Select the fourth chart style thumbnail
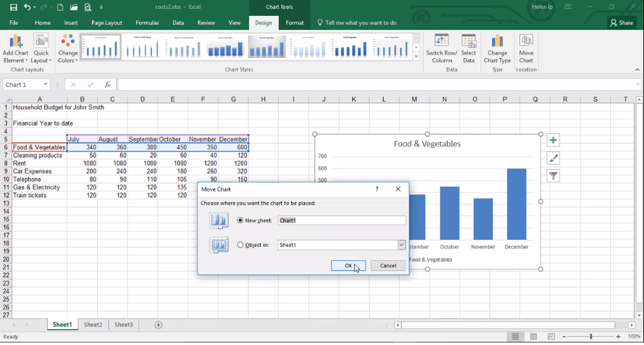This screenshot has width=644, height=345. pos(225,47)
